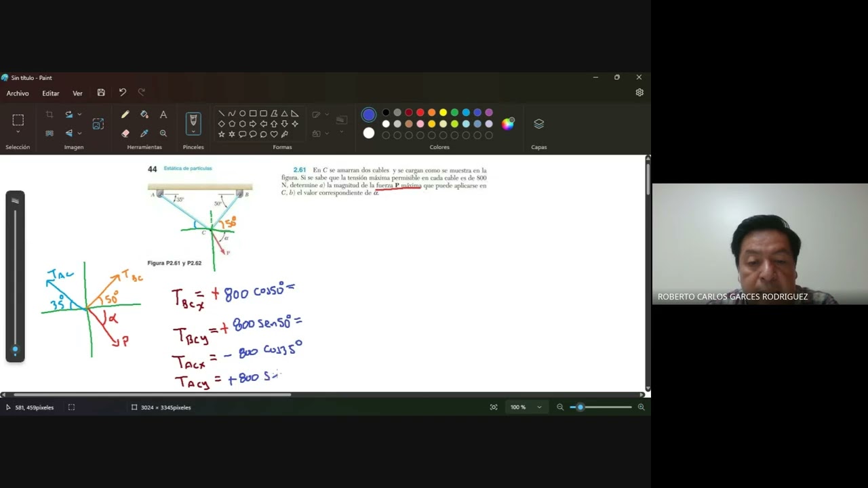Pick the red color swatch
This screenshot has height=488, width=868.
coord(420,113)
